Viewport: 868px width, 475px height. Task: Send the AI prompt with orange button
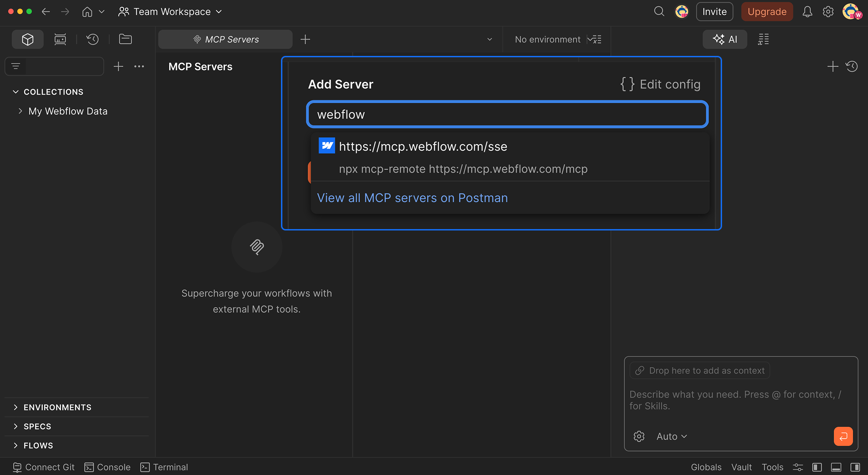click(x=843, y=436)
